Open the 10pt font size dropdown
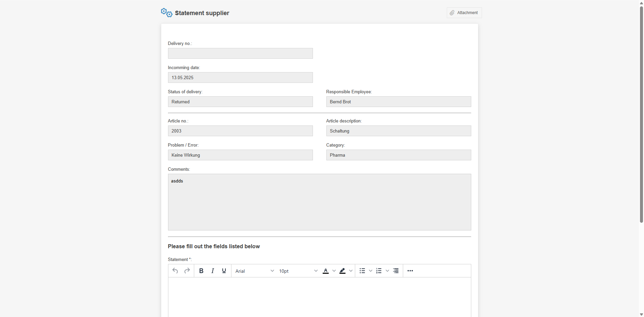644x317 pixels. click(298, 271)
